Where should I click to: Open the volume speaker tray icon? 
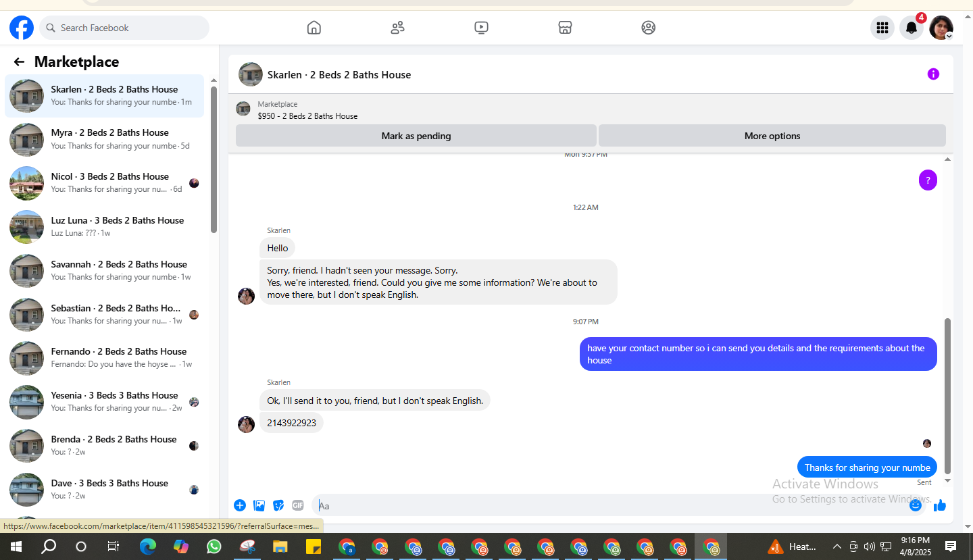click(x=869, y=546)
